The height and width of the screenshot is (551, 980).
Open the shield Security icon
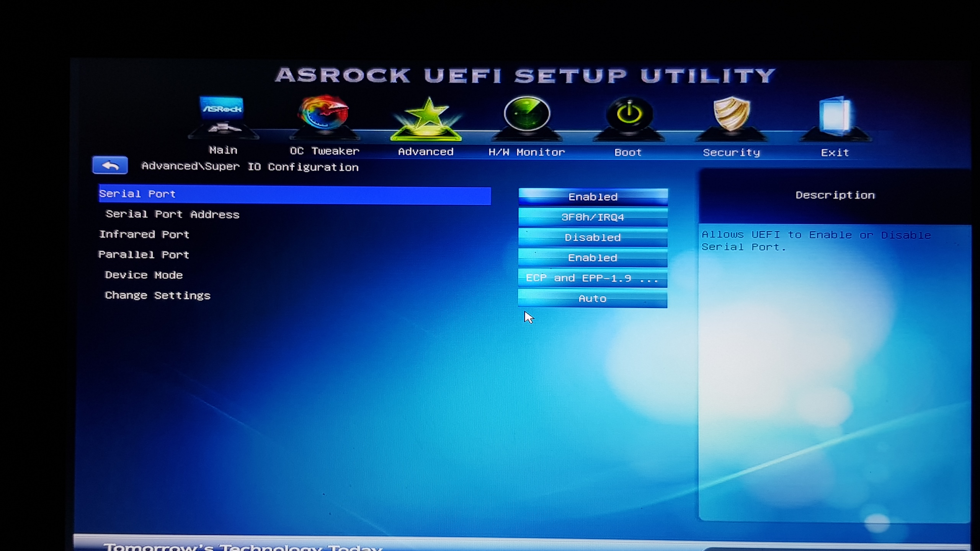click(x=732, y=119)
